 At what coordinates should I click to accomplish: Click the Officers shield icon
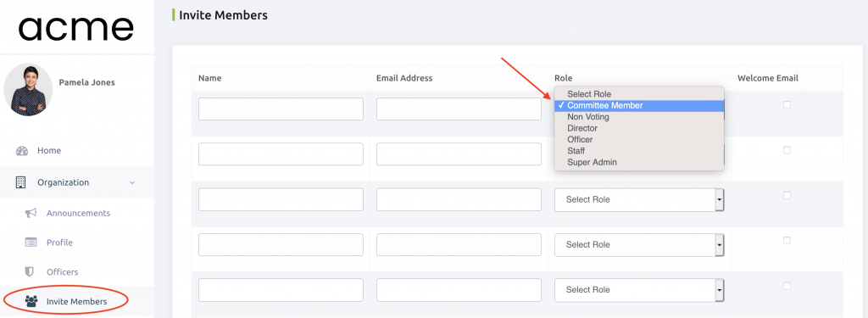point(30,272)
